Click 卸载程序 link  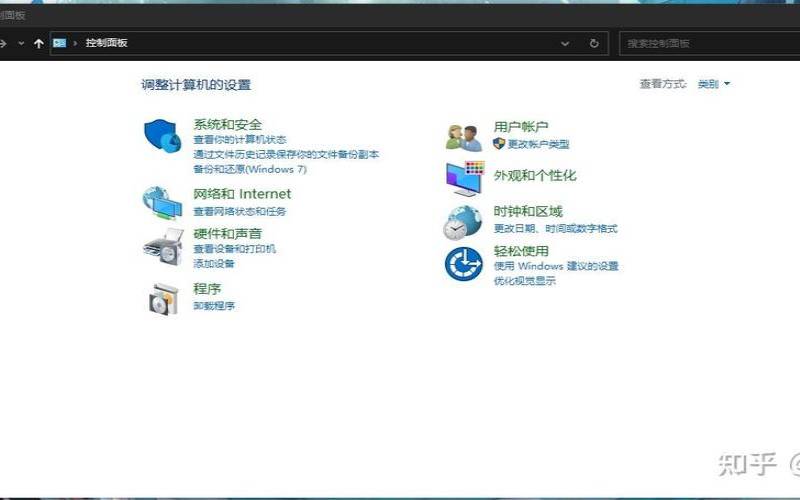pyautogui.click(x=214, y=306)
